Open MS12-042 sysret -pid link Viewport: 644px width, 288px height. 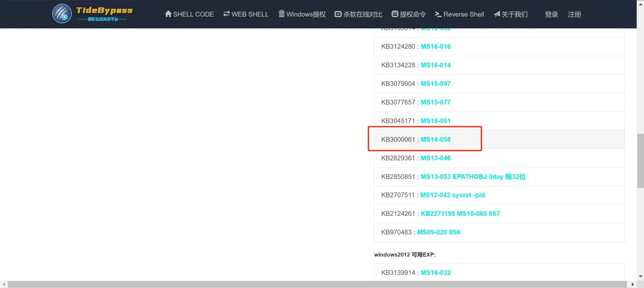pos(453,195)
